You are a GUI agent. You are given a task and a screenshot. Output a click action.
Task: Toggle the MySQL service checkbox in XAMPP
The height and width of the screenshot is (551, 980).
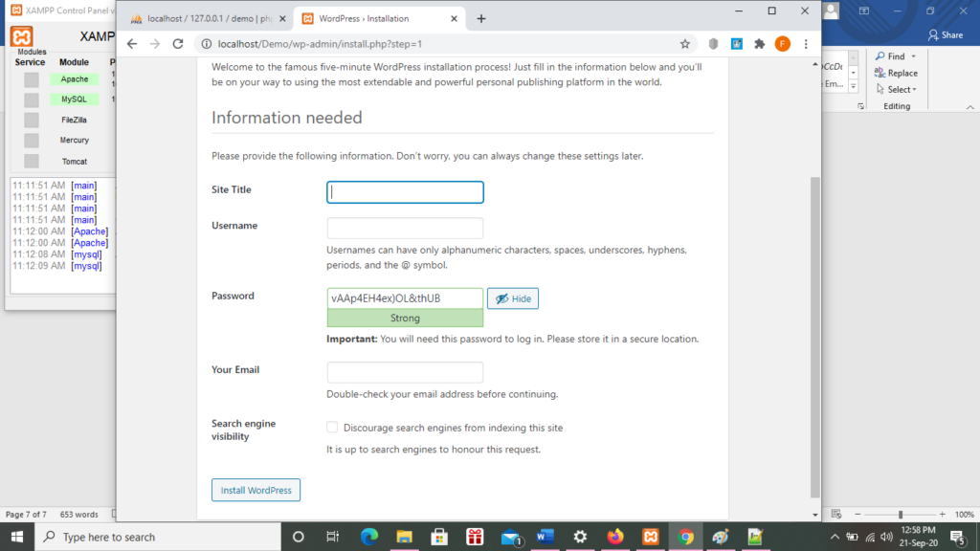(32, 99)
